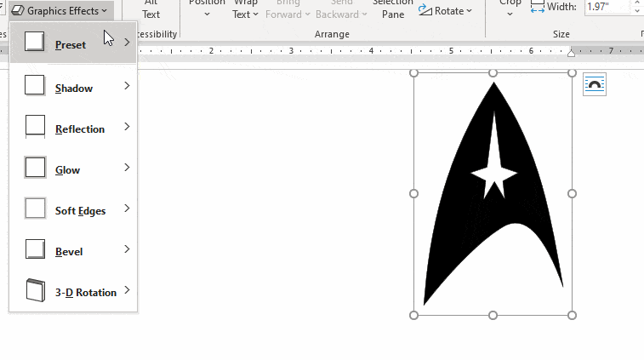Click the Reflection effect icon
Screen dimensions: 644x360
coord(35,126)
